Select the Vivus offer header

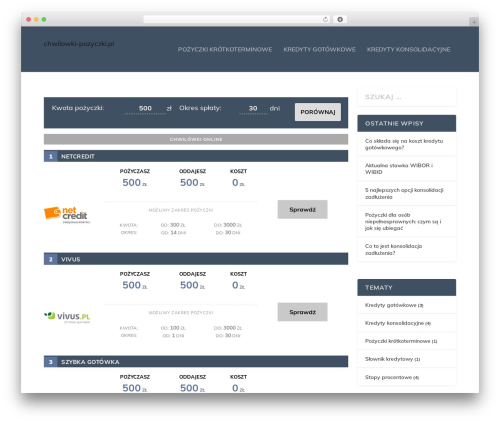point(196,259)
